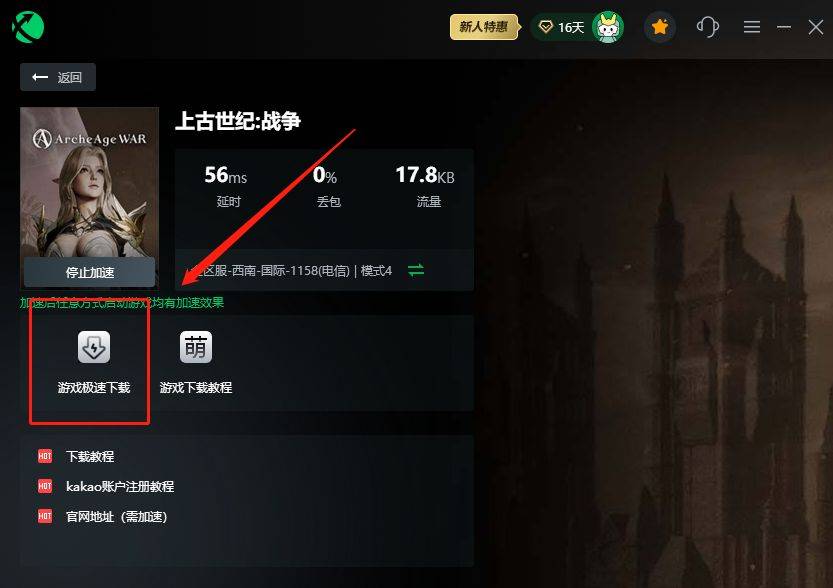Switch server using green swap arrows

[x=416, y=270]
